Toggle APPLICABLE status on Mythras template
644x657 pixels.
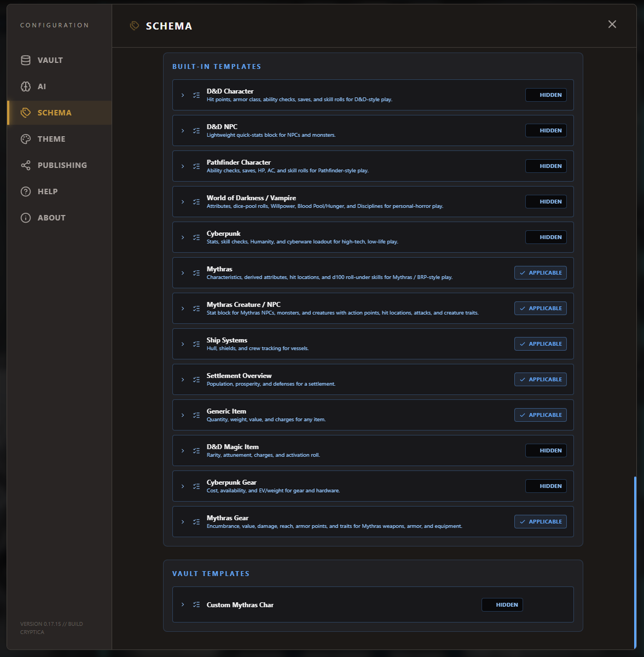click(541, 273)
